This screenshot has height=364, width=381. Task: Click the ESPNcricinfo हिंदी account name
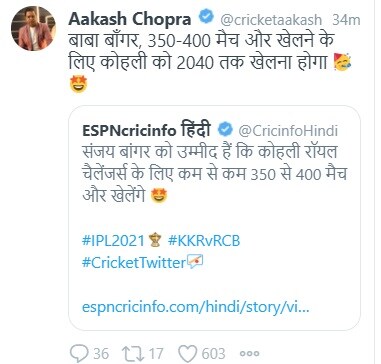[x=146, y=130]
